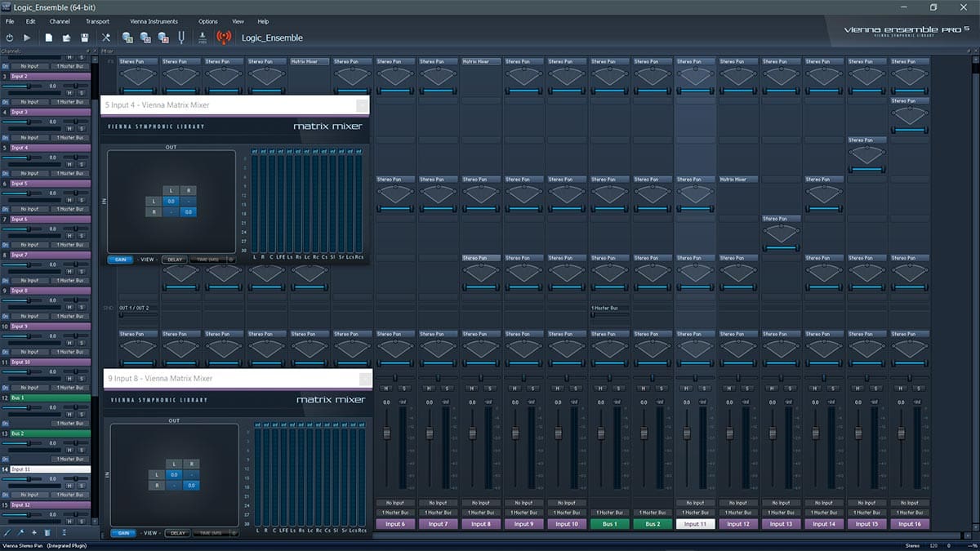Viewport: 980px width, 551px height.
Task: Open the Help menu
Action: [x=263, y=21]
